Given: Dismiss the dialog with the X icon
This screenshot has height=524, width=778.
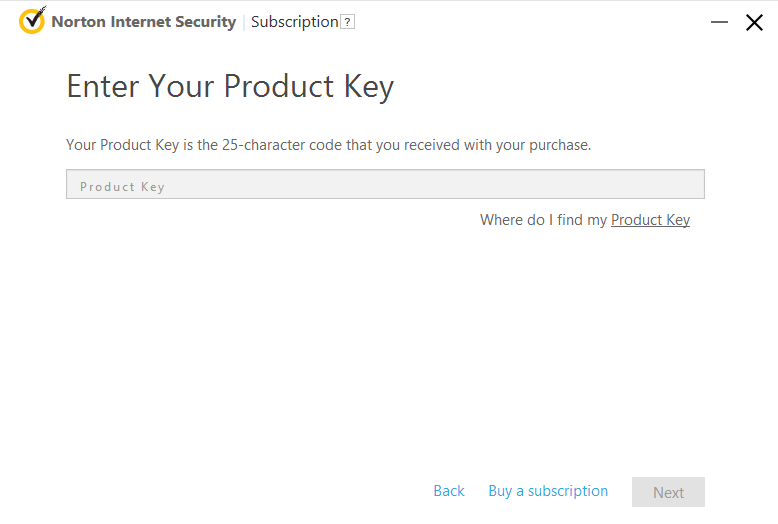Looking at the screenshot, I should tap(754, 22).
